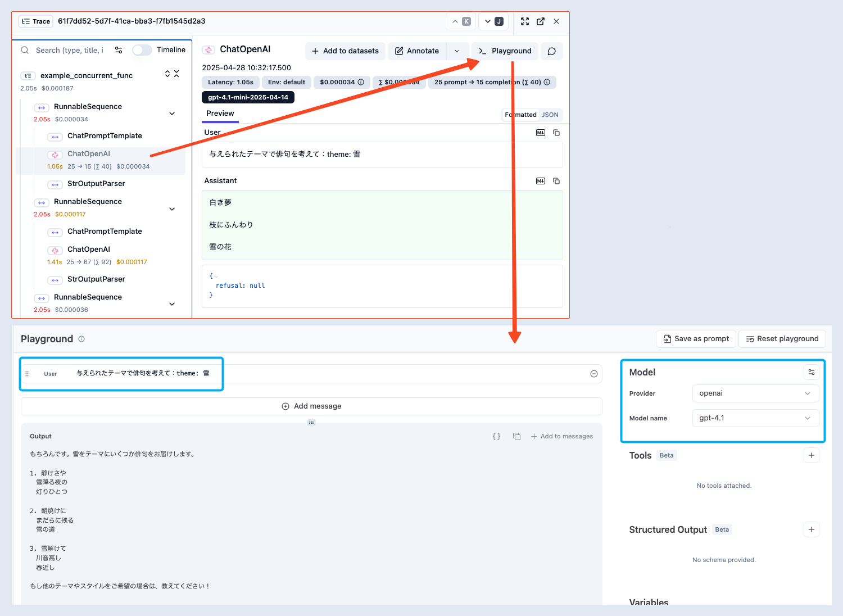Click Add message button
This screenshot has height=616, width=843.
coord(311,406)
